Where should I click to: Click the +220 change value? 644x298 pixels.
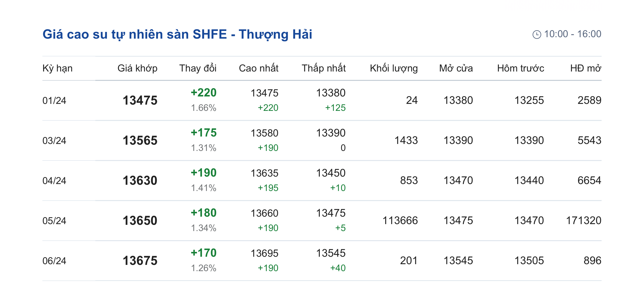point(203,93)
